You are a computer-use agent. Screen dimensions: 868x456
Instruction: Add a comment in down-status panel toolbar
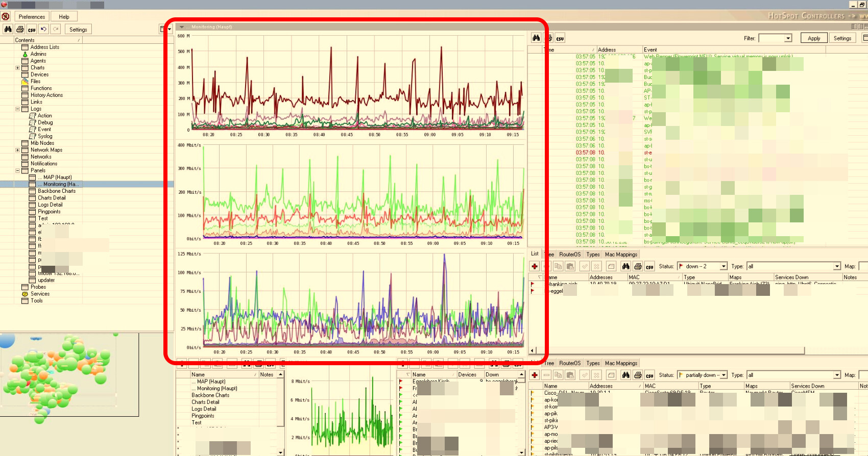point(611,266)
